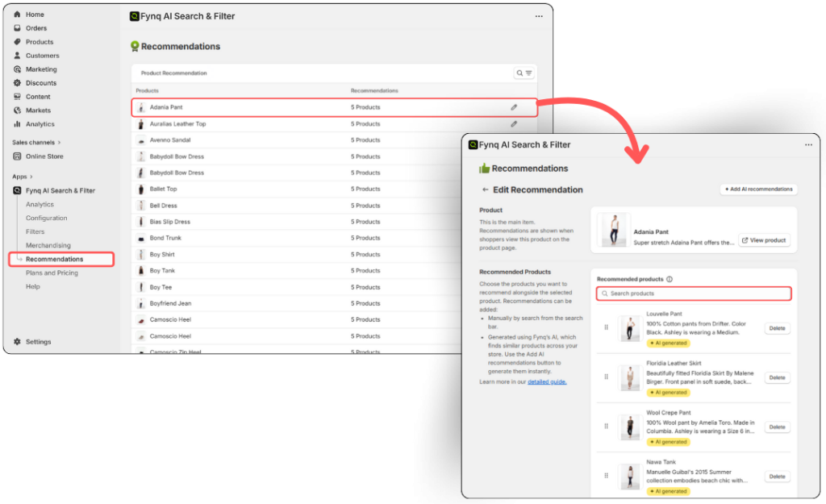Click edit pencil for Auralias Leather Top row
826x504 pixels.
click(514, 124)
